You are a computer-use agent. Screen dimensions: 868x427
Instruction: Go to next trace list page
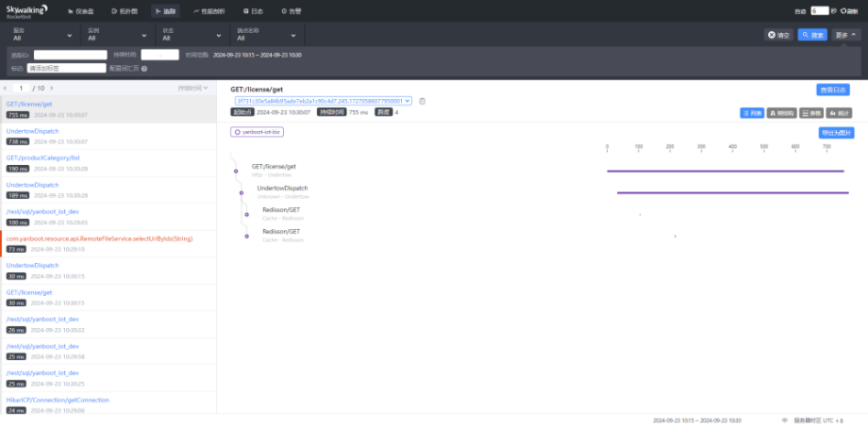tap(52, 88)
